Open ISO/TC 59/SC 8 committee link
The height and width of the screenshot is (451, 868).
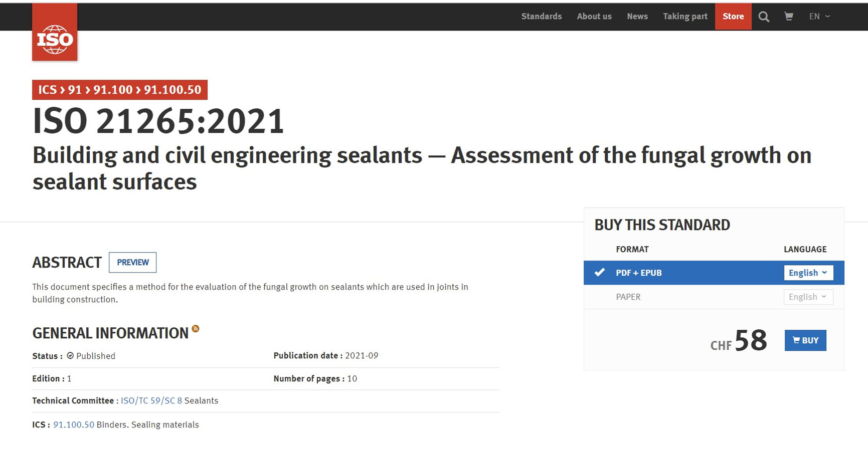[151, 401]
